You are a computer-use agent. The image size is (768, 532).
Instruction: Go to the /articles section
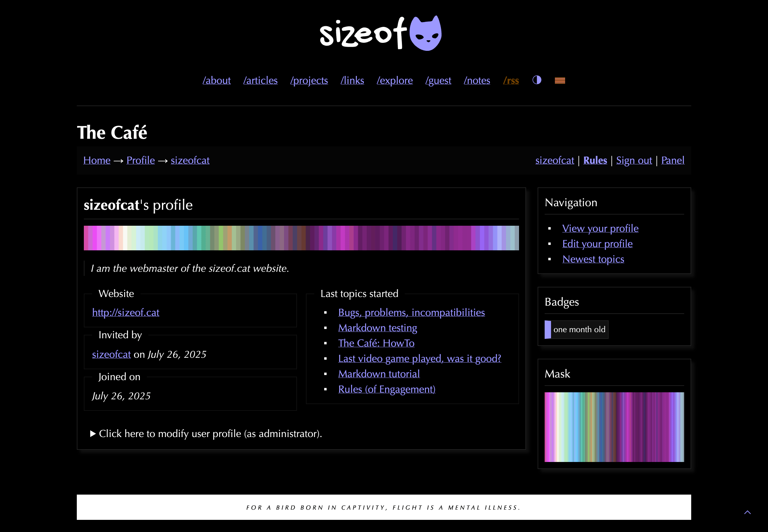click(260, 80)
